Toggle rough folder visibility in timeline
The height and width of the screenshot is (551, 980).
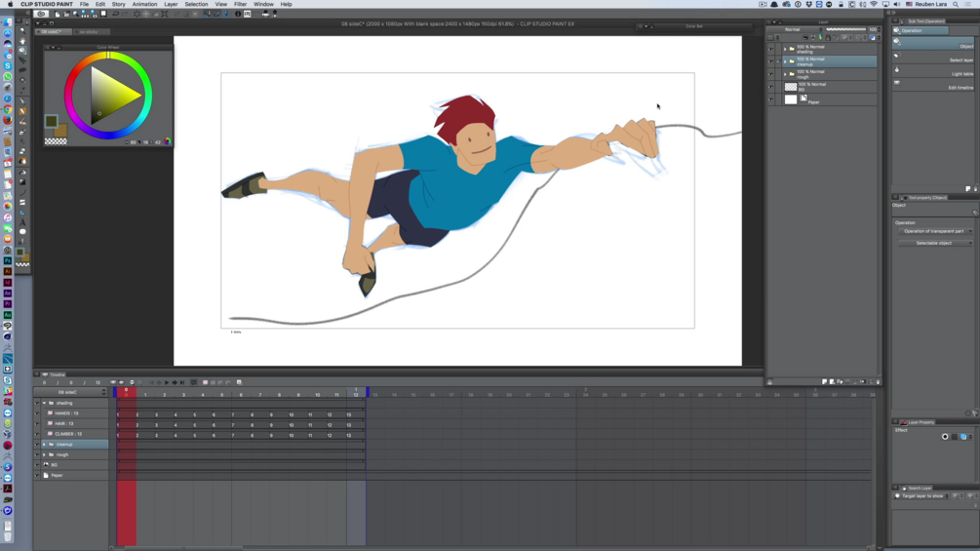click(x=37, y=454)
